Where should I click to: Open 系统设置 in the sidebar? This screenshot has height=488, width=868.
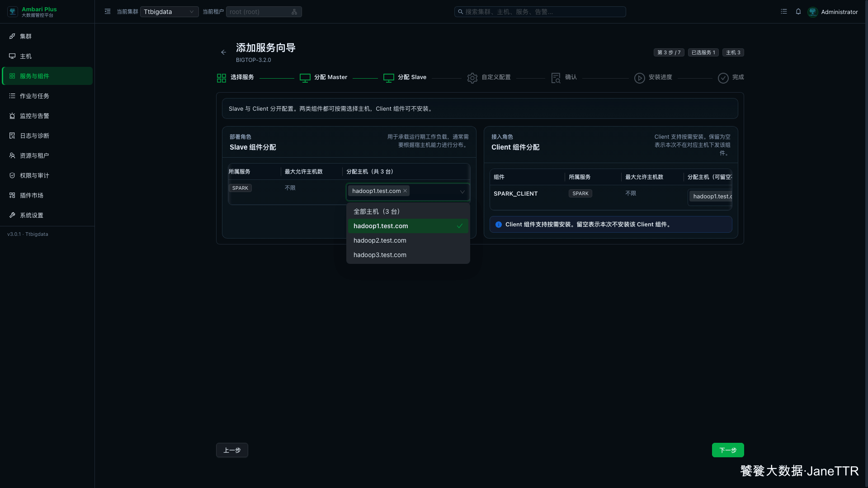tap(47, 215)
